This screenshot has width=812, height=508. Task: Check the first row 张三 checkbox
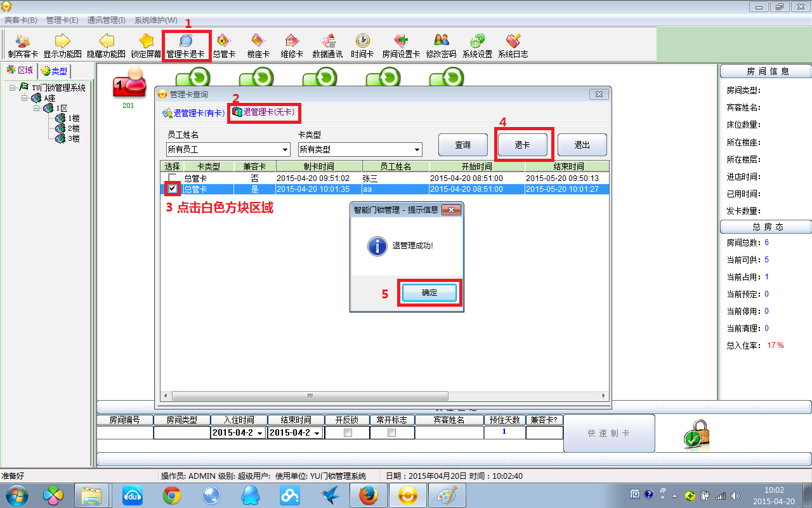pyautogui.click(x=172, y=178)
